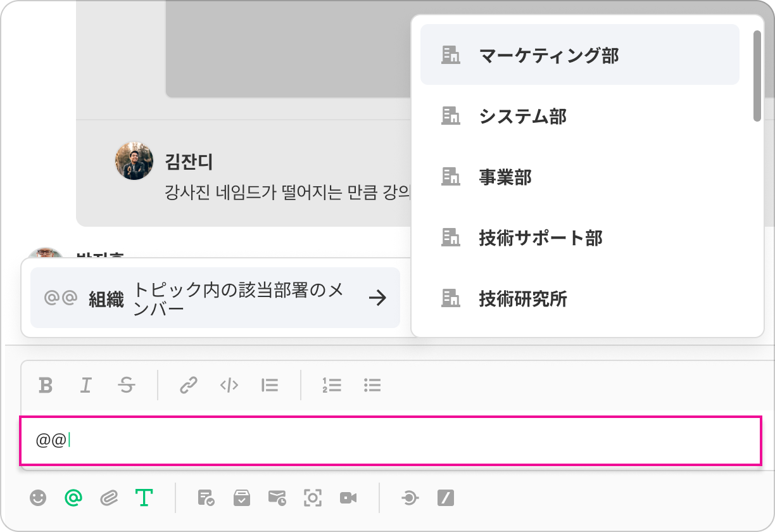Insert a code block using the code icon
Screen dimensions: 775x532
click(229, 385)
